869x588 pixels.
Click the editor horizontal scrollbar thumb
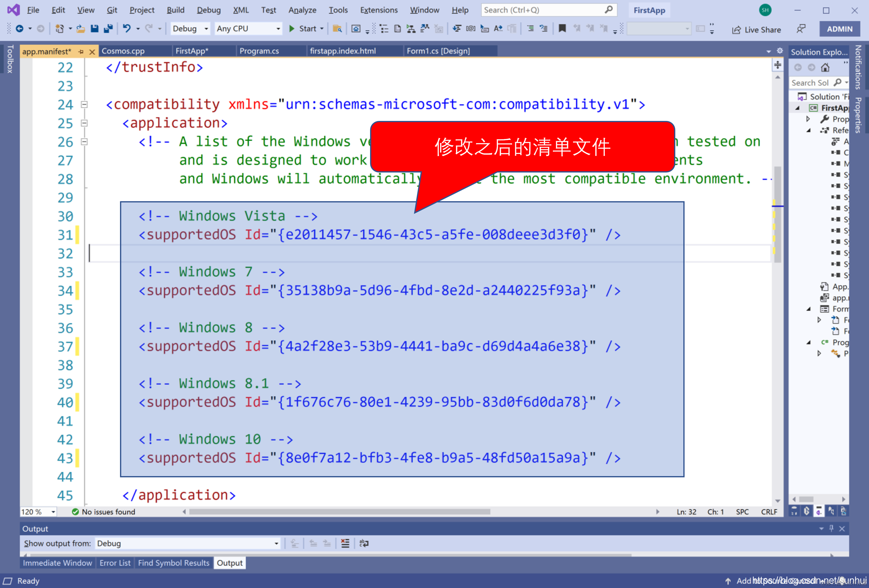pyautogui.click(x=339, y=512)
